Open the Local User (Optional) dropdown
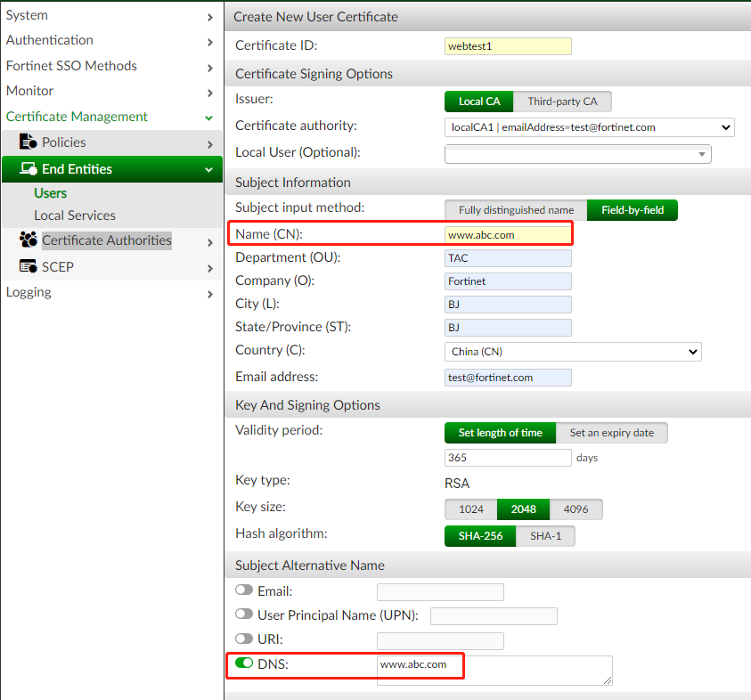The image size is (751, 700). tap(577, 154)
